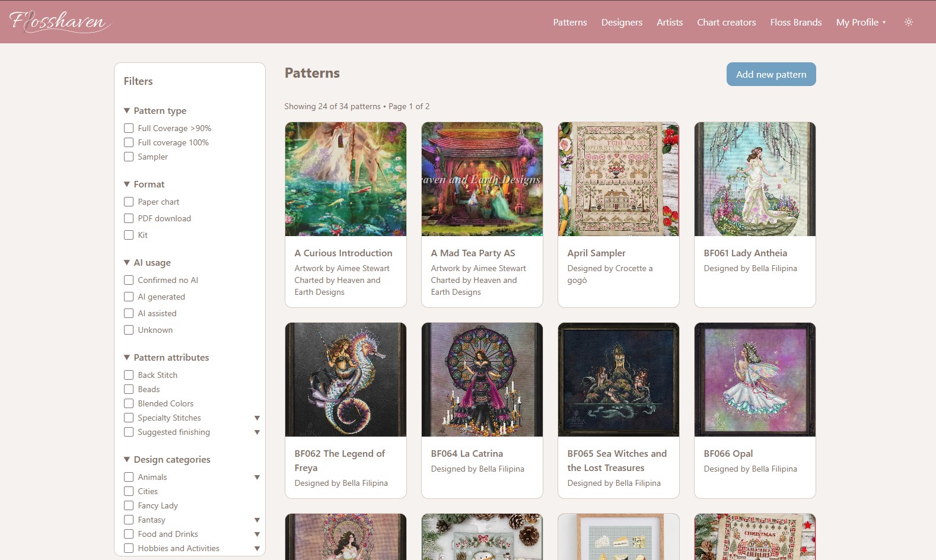This screenshot has width=936, height=560.
Task: Click the A Curious Introduction title
Action: (343, 253)
